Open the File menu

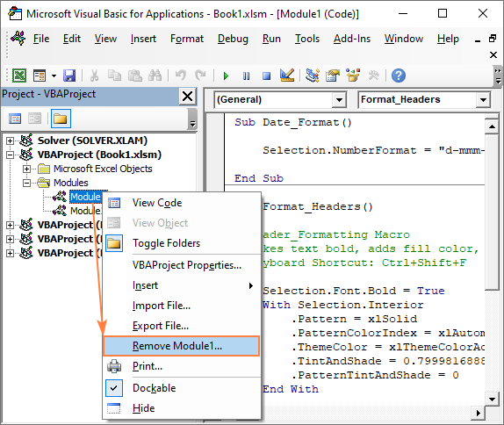(41, 39)
